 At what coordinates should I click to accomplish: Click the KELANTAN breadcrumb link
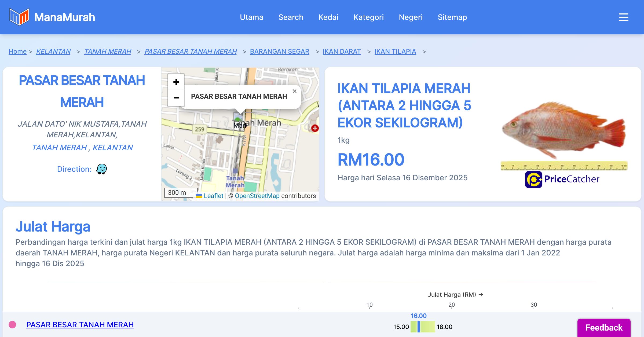click(53, 51)
